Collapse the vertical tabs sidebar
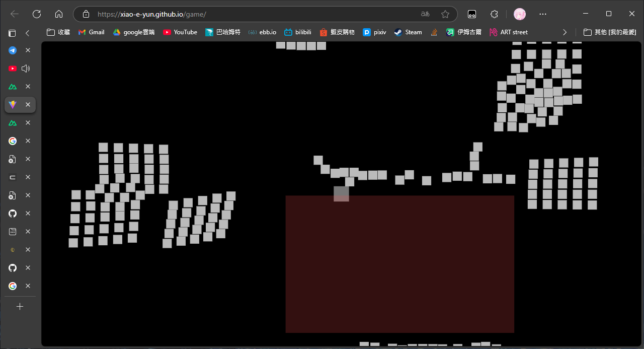Image resolution: width=644 pixels, height=349 pixels. [26, 33]
